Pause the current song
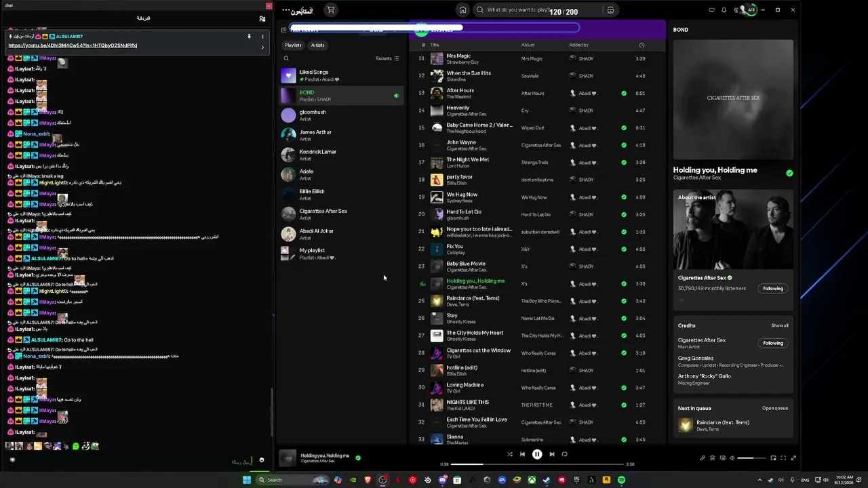The image size is (868, 488). click(x=537, y=454)
